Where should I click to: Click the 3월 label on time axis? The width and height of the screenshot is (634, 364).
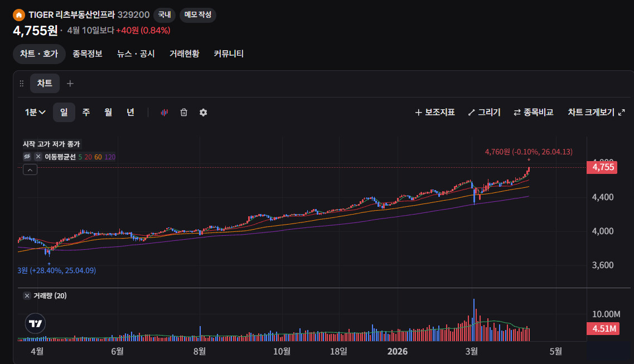coord(471,352)
